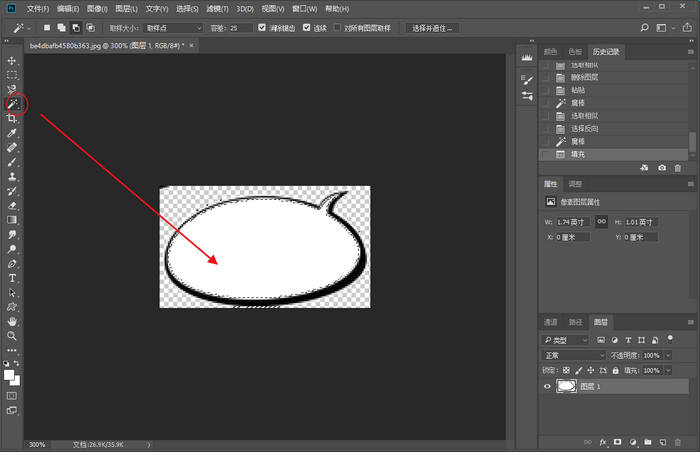Enable 对所有图层取样 checkbox
The height and width of the screenshot is (452, 700).
[x=337, y=28]
